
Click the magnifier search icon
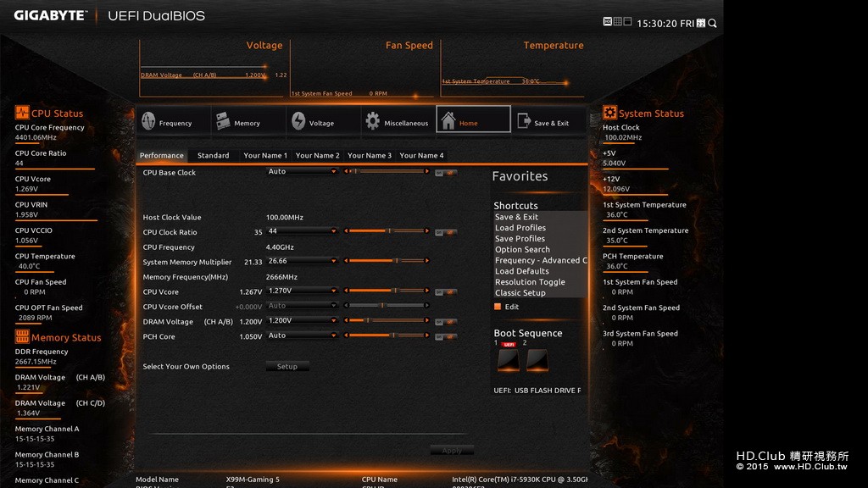pos(712,23)
